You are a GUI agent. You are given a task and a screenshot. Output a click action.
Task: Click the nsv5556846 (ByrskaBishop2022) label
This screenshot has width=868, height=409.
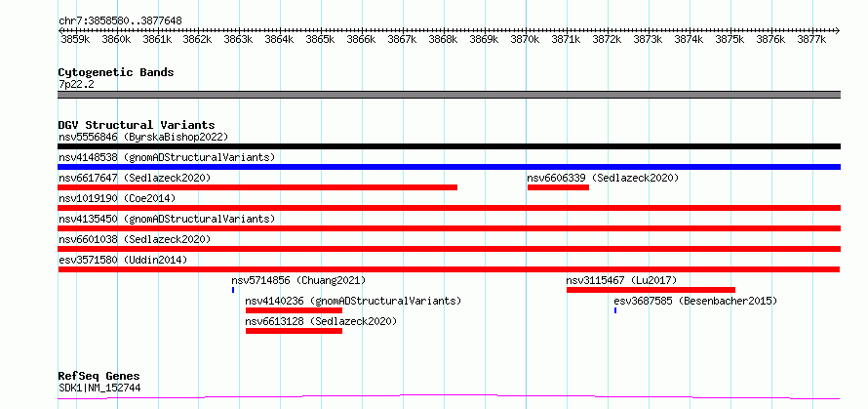pos(143,137)
